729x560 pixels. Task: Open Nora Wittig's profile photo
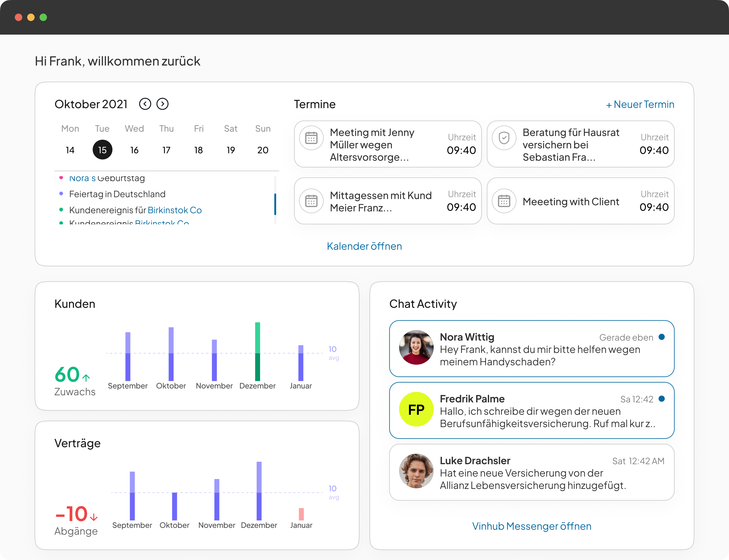pos(416,347)
